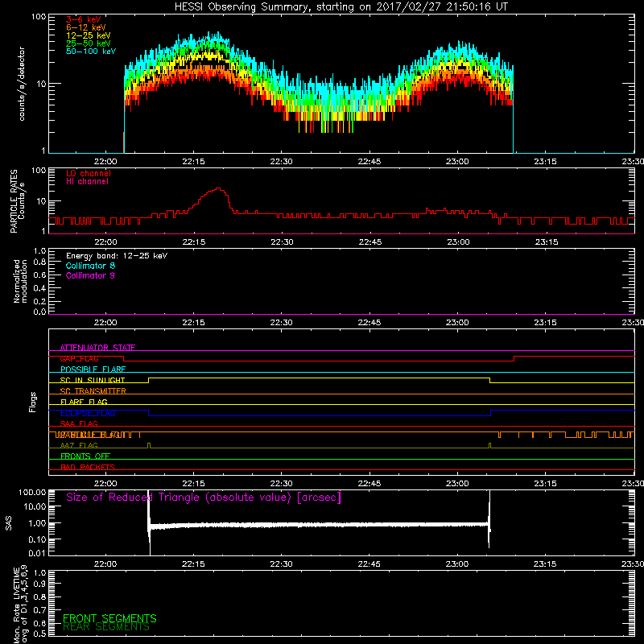
Task: Click the GAP_FLAG label
Action: (79, 358)
